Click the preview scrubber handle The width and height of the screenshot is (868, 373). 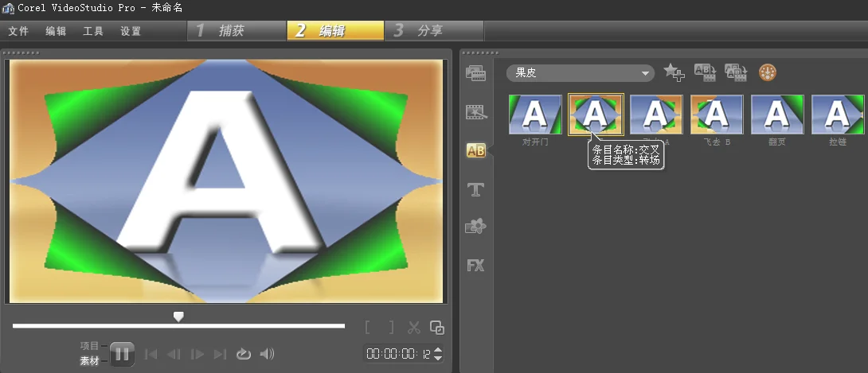pos(179,317)
